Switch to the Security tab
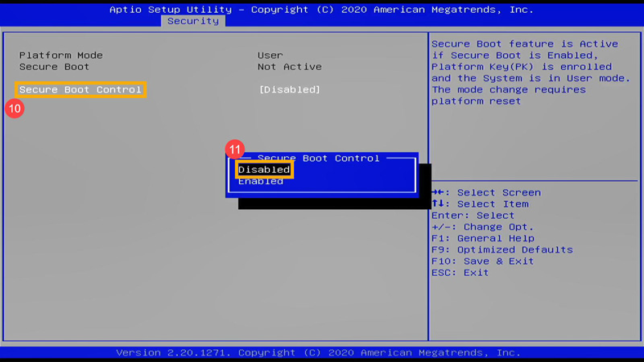The image size is (644, 362). click(193, 21)
